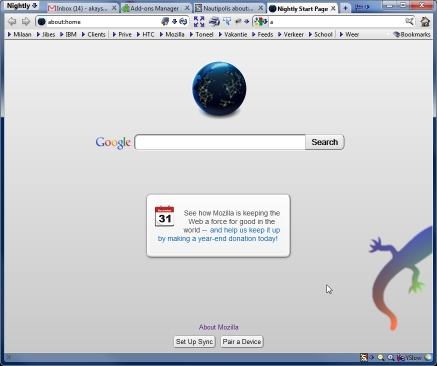Open the year-end donation link
Viewport: 437px width, 366px height.
click(x=218, y=235)
